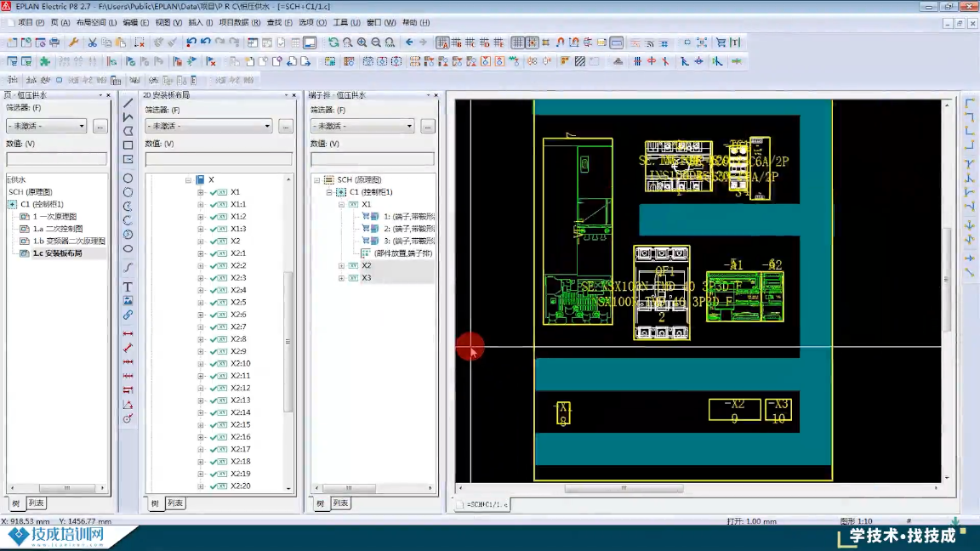This screenshot has width=980, height=551.
Task: Switch page navigator to 列表 view
Action: (37, 503)
